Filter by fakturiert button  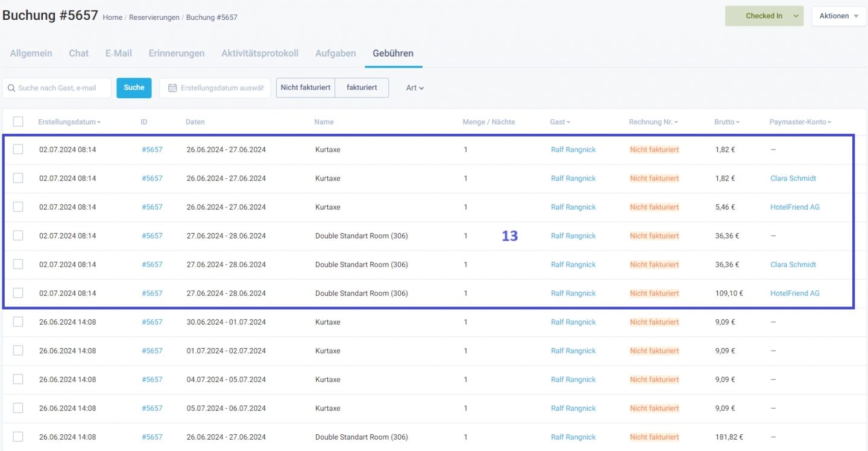pos(362,88)
